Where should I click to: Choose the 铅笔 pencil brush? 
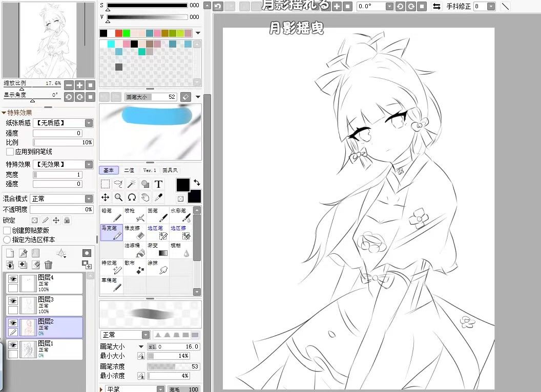click(x=112, y=214)
